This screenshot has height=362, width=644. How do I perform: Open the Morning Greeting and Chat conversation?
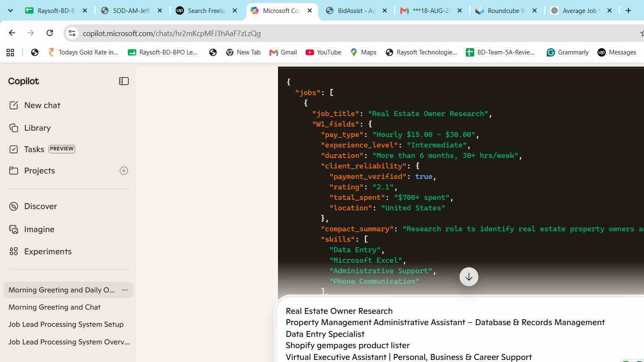click(x=55, y=307)
